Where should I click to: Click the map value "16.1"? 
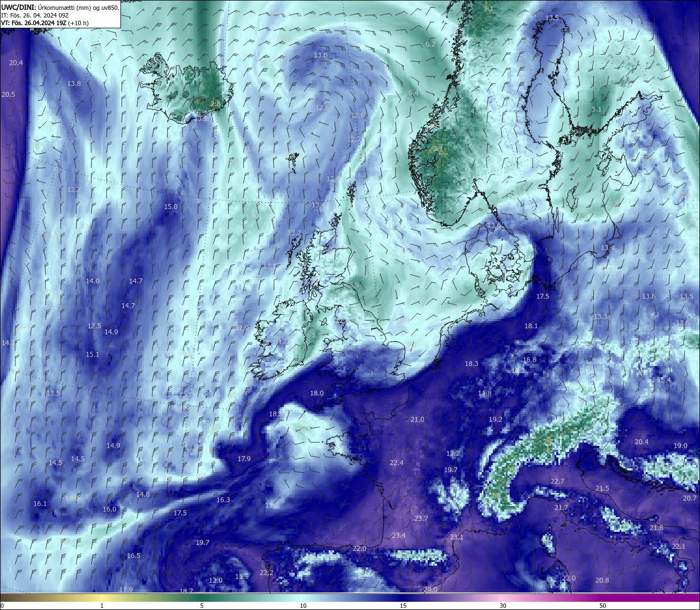40,504
